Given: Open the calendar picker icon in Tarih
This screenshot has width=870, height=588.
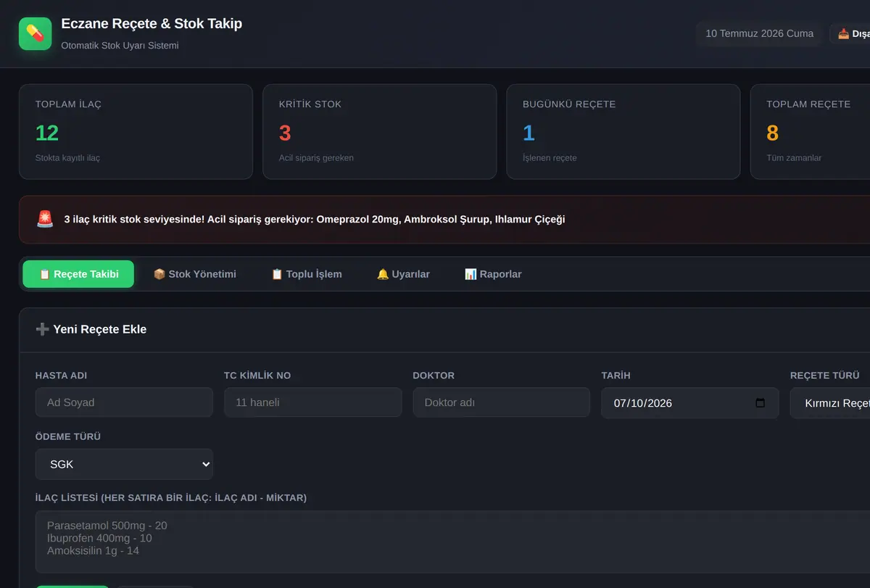Looking at the screenshot, I should pyautogui.click(x=760, y=402).
